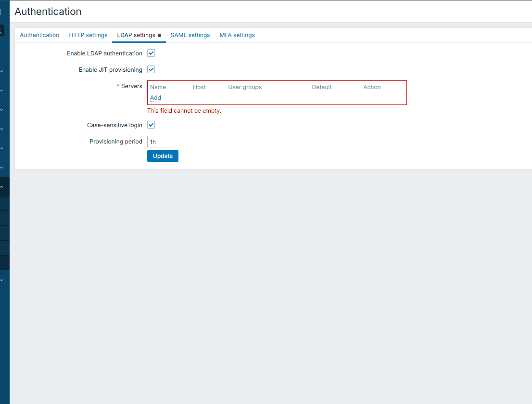Select the LDAP settings tab

tap(136, 35)
